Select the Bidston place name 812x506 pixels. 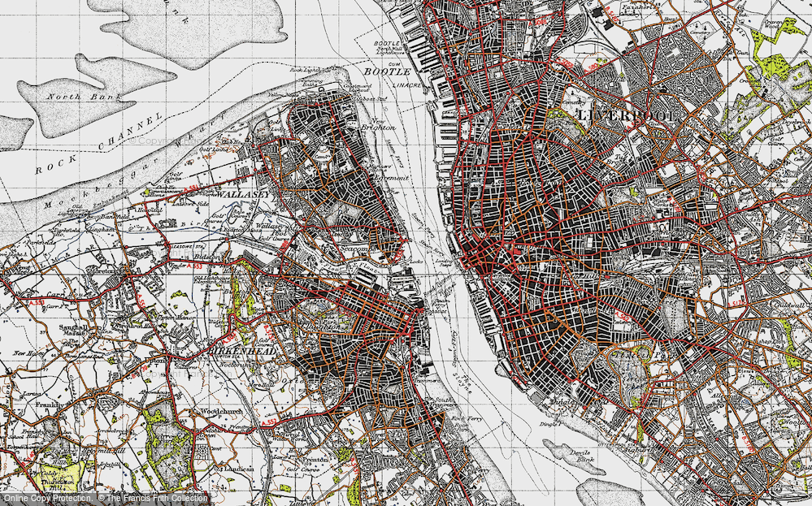(208, 256)
